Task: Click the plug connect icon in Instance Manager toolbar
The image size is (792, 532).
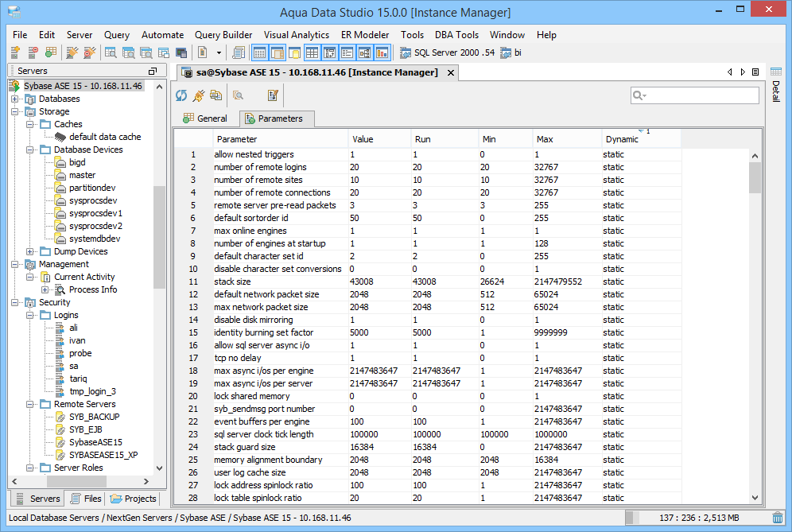Action: tap(199, 95)
